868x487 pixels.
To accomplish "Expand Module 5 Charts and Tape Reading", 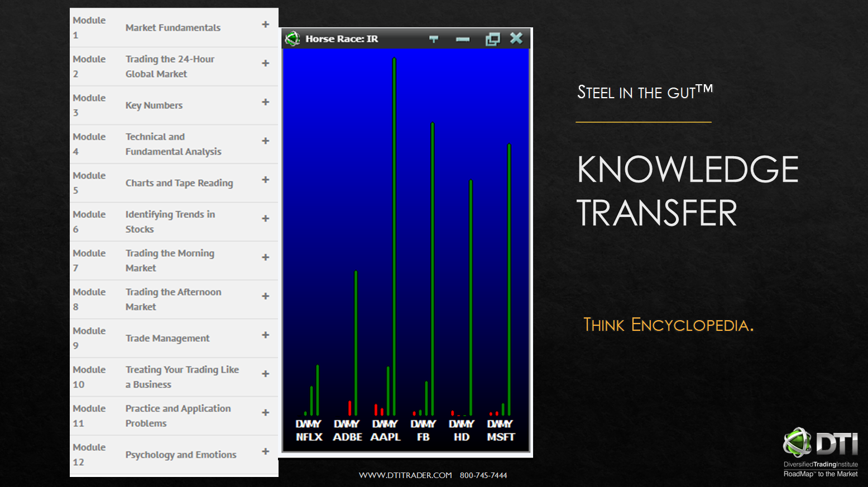I will pyautogui.click(x=265, y=180).
